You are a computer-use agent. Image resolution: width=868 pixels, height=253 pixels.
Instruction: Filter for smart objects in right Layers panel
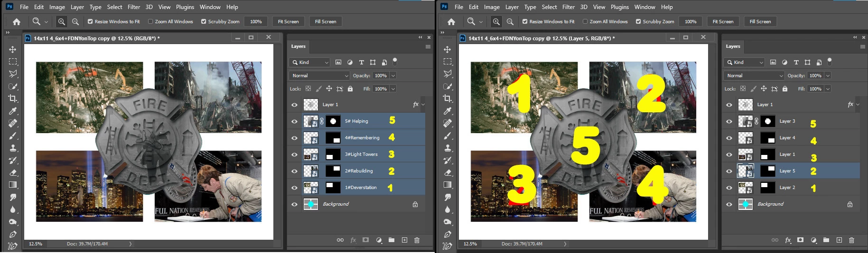pyautogui.click(x=819, y=62)
